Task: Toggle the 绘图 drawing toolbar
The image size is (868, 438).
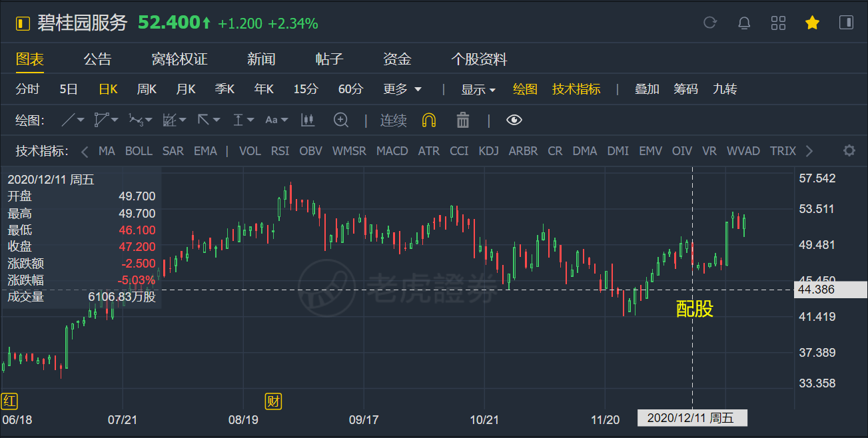Action: (x=525, y=89)
